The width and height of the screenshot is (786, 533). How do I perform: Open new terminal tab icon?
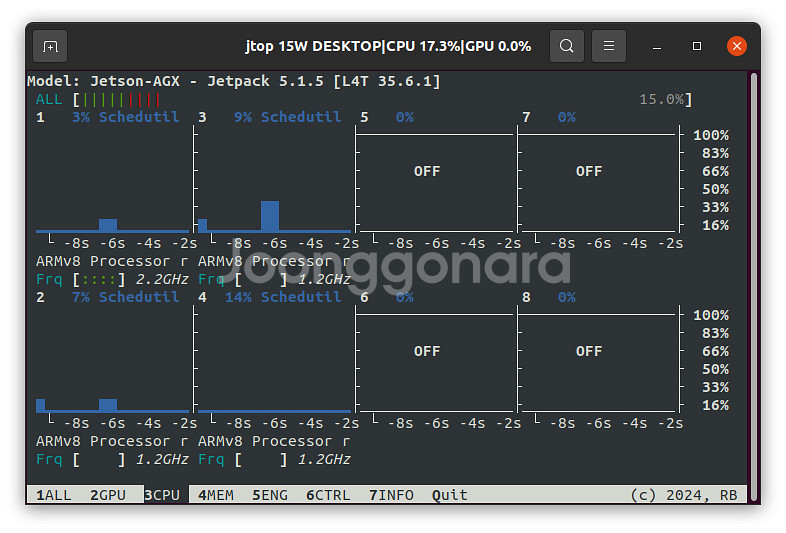coord(50,46)
